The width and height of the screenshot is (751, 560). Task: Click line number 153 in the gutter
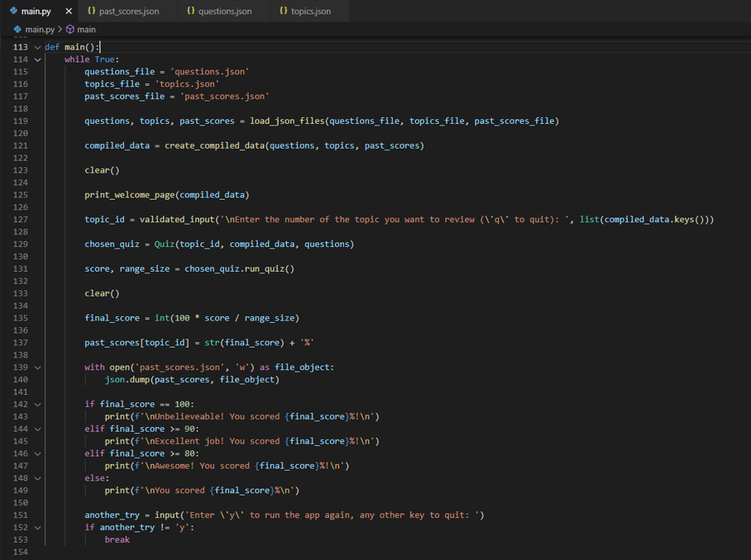tap(20, 540)
